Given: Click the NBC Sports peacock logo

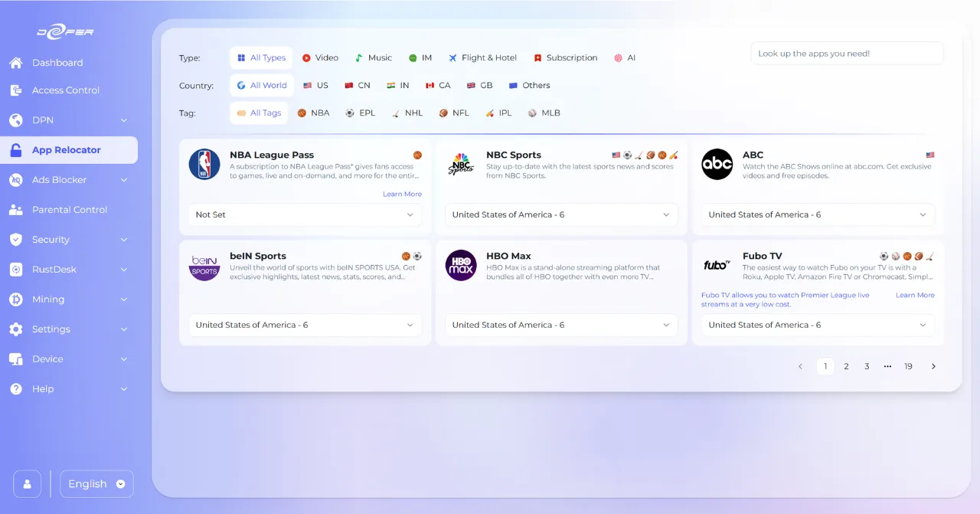Looking at the screenshot, I should coord(461,164).
